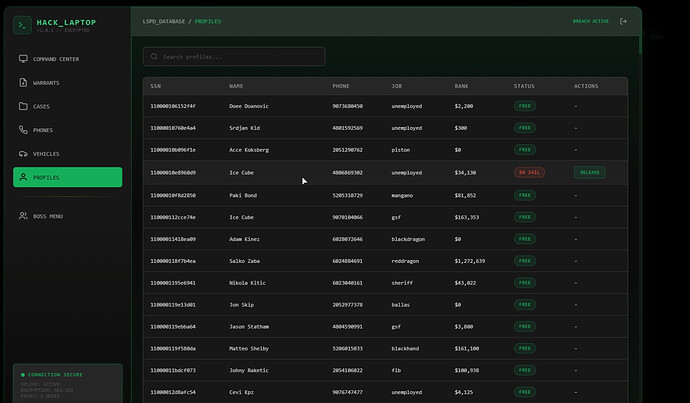Switch to Phones section
This screenshot has width=690, height=403.
pyautogui.click(x=67, y=130)
